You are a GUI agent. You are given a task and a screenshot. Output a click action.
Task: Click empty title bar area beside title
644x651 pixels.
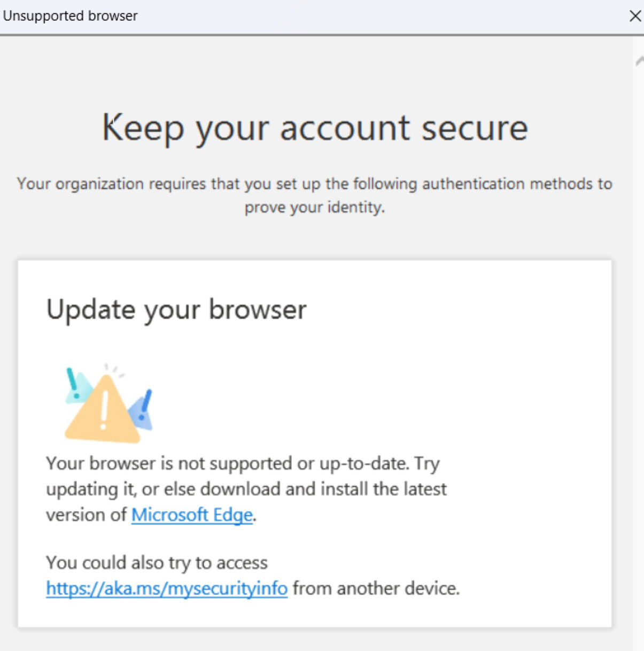(374, 16)
